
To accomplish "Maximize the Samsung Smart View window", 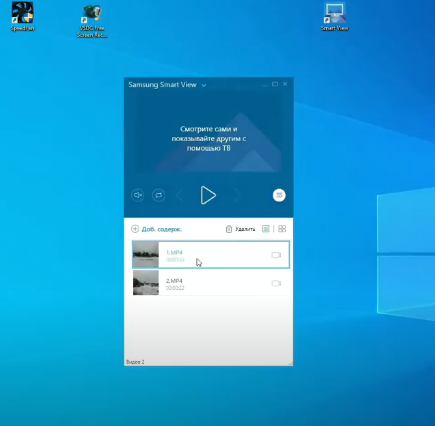I will [x=275, y=84].
